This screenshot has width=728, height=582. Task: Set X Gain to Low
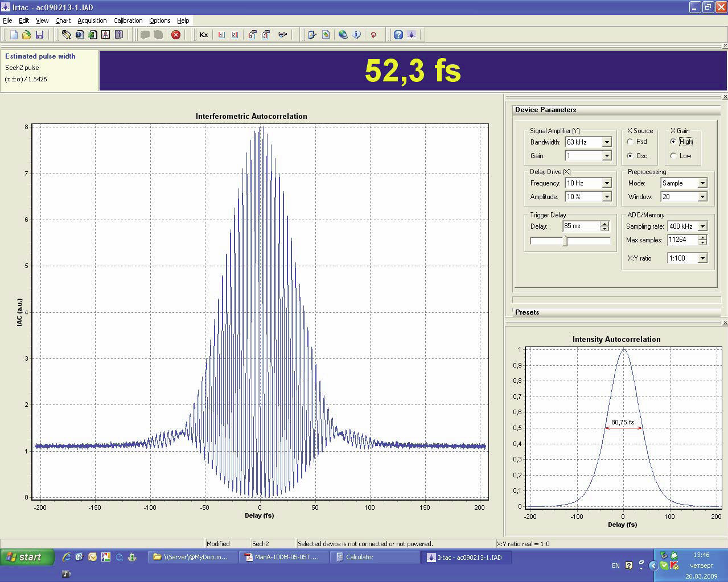673,156
